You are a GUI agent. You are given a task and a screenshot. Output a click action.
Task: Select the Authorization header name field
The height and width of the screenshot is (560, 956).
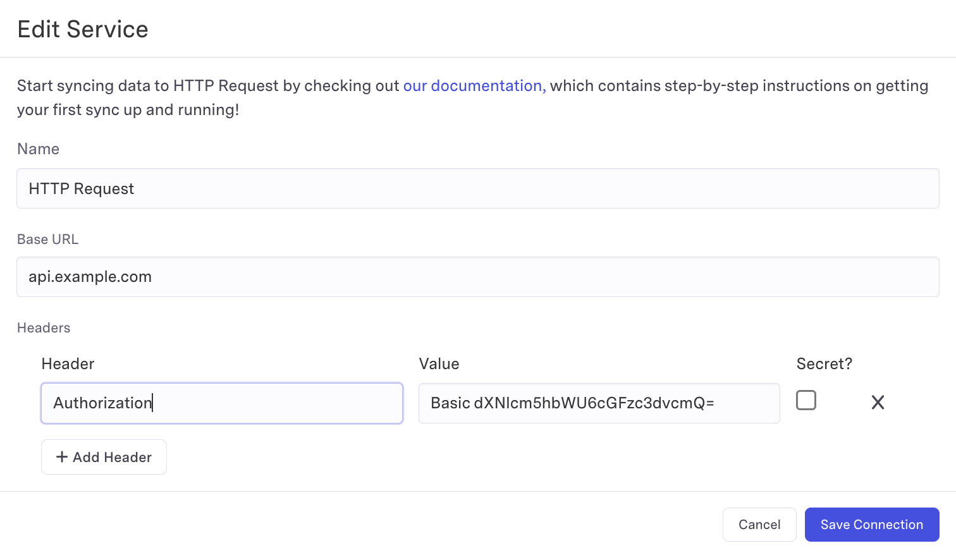coord(221,403)
